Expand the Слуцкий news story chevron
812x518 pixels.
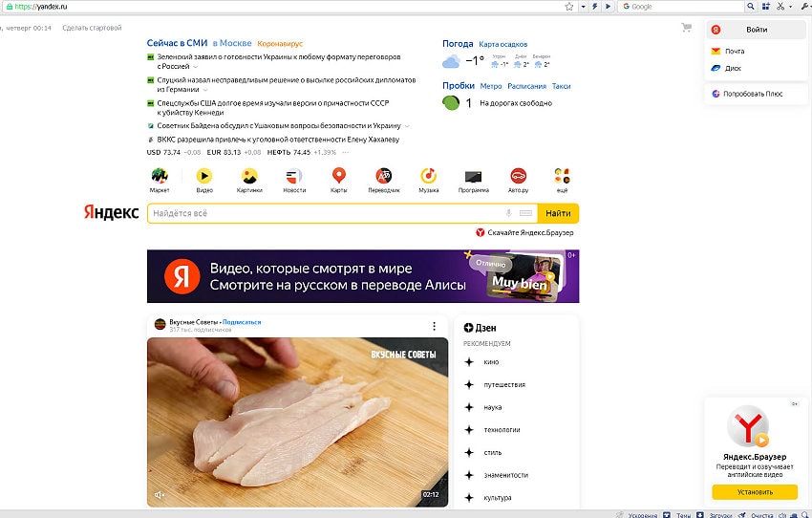(x=205, y=90)
